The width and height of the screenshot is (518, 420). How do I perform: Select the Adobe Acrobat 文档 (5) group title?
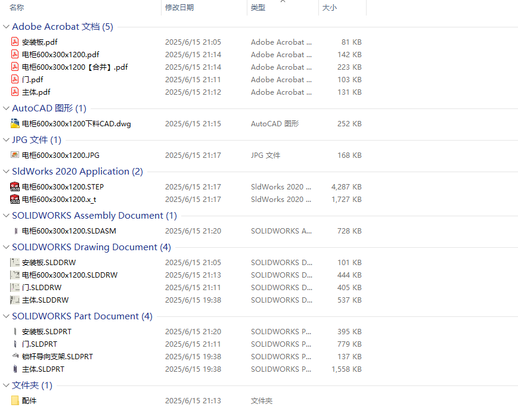pyautogui.click(x=63, y=26)
